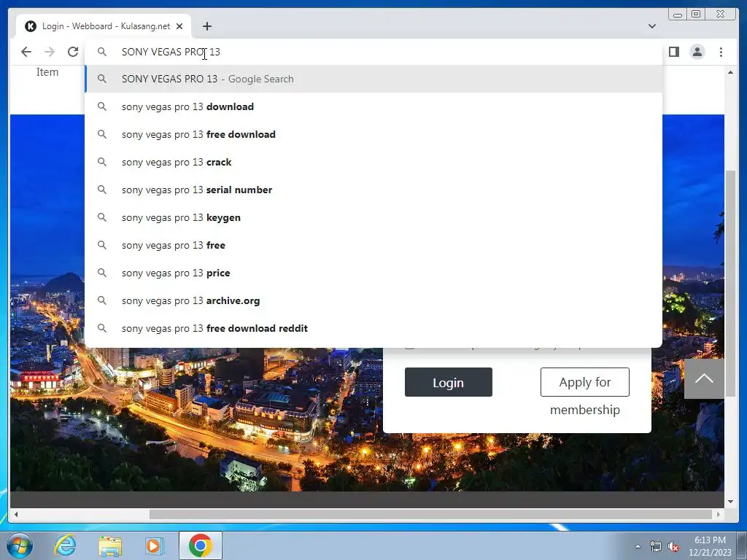Viewport: 747px width, 560px height.
Task: Pick 'sony vegas pro 13 crack' suggestion
Action: 373,162
